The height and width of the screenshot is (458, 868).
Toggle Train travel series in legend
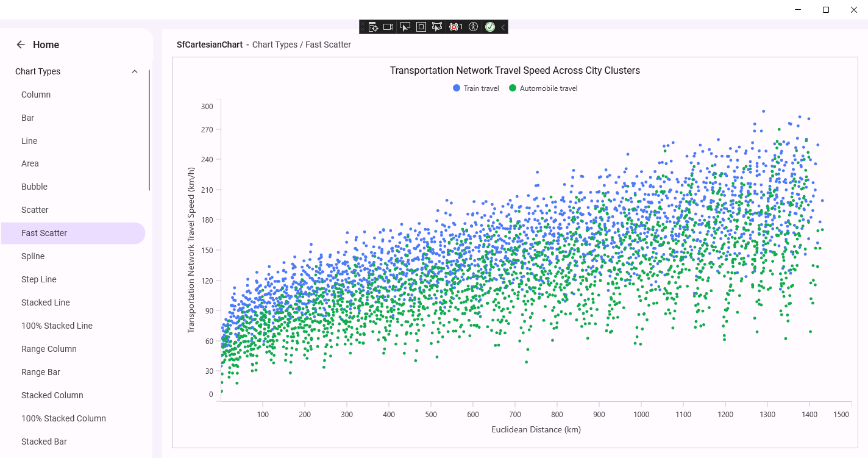(x=481, y=88)
